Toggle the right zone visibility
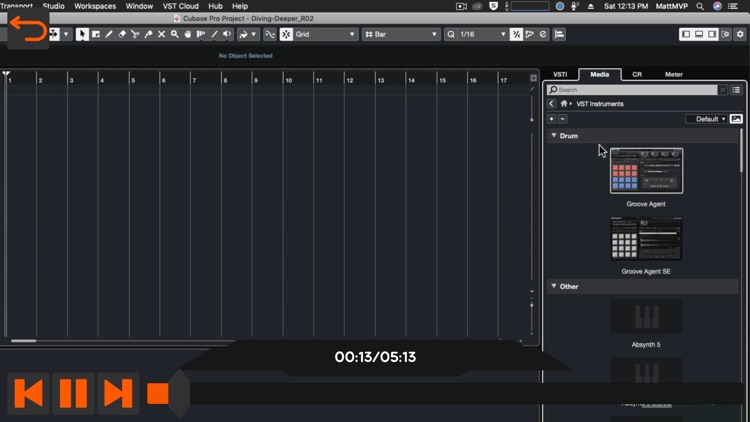 [x=712, y=34]
